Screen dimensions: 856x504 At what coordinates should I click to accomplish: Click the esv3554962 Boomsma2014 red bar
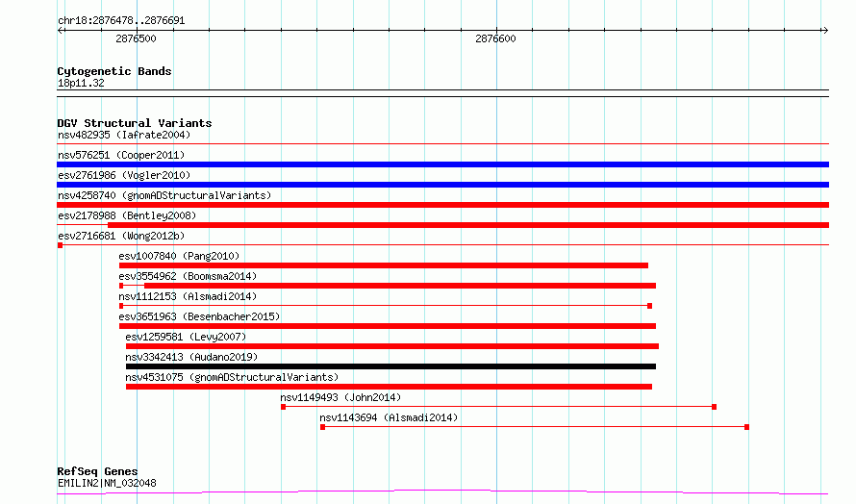[399, 286]
